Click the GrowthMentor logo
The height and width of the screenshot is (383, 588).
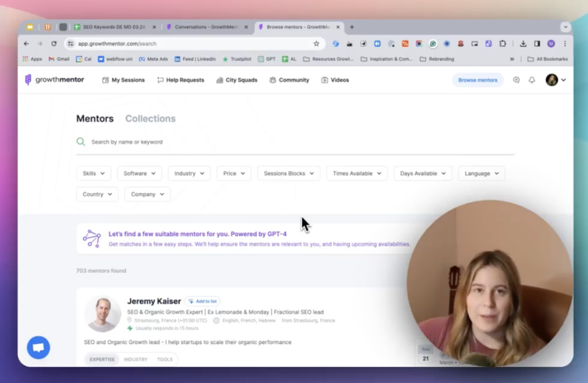point(54,80)
